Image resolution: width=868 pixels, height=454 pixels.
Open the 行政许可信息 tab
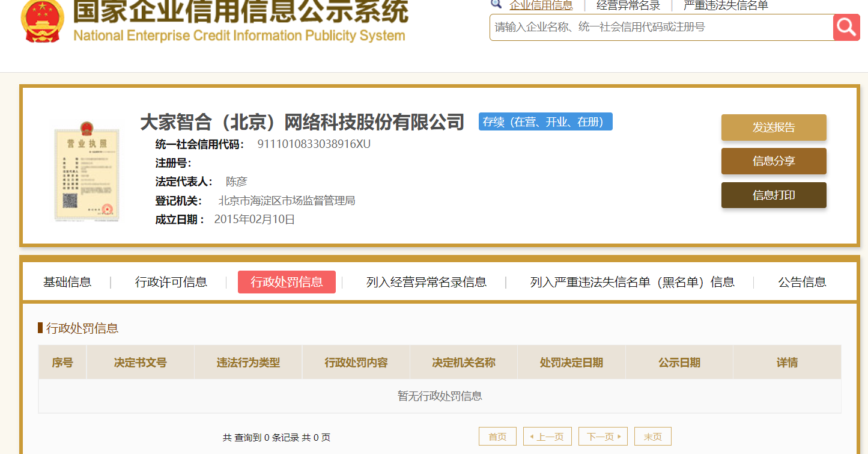click(x=171, y=282)
